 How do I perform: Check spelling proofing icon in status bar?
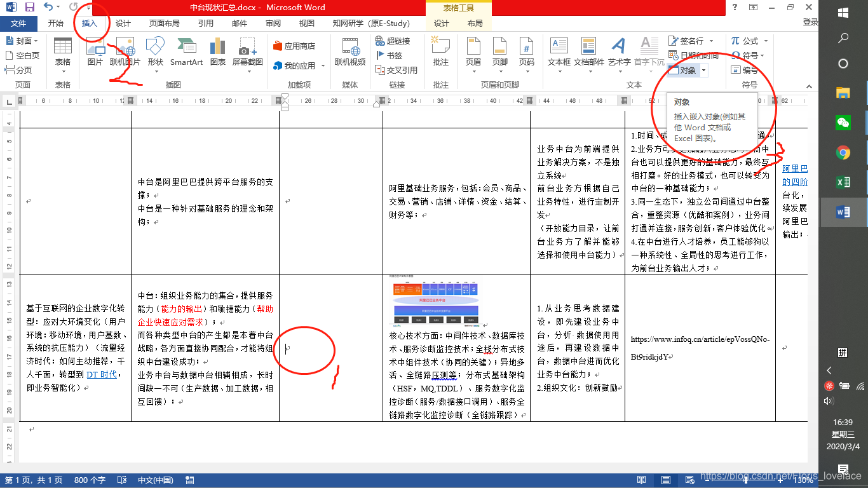123,480
